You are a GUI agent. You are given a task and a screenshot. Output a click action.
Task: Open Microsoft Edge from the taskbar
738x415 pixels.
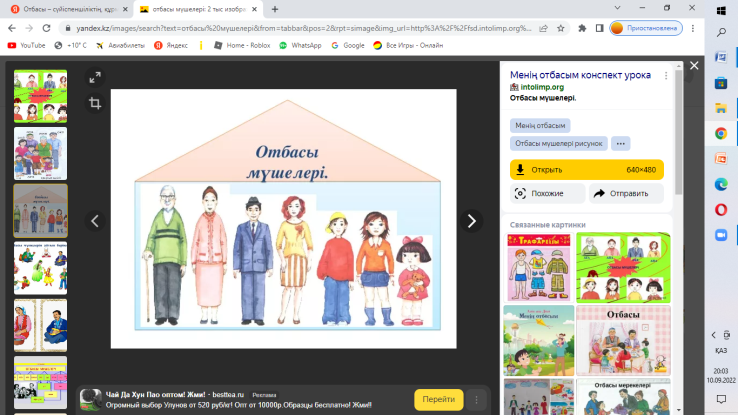tap(721, 184)
